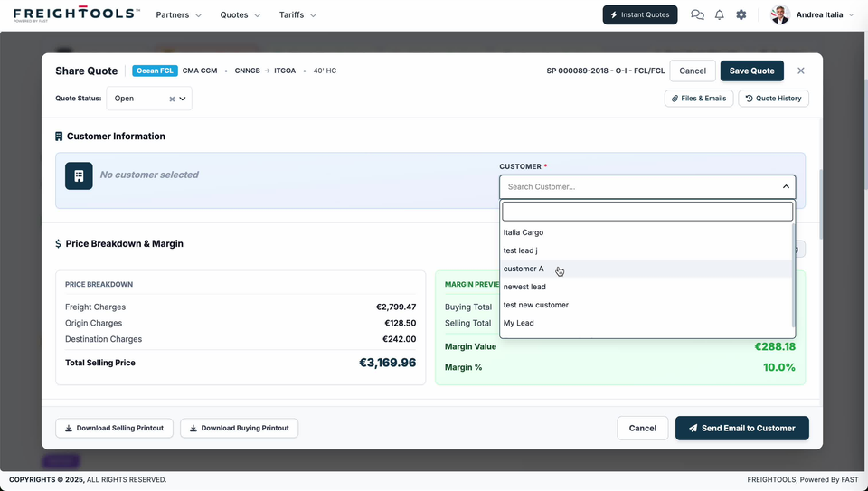The width and height of the screenshot is (868, 491).
Task: Click Freight Charges amount €2,799.47
Action: pyautogui.click(x=396, y=307)
